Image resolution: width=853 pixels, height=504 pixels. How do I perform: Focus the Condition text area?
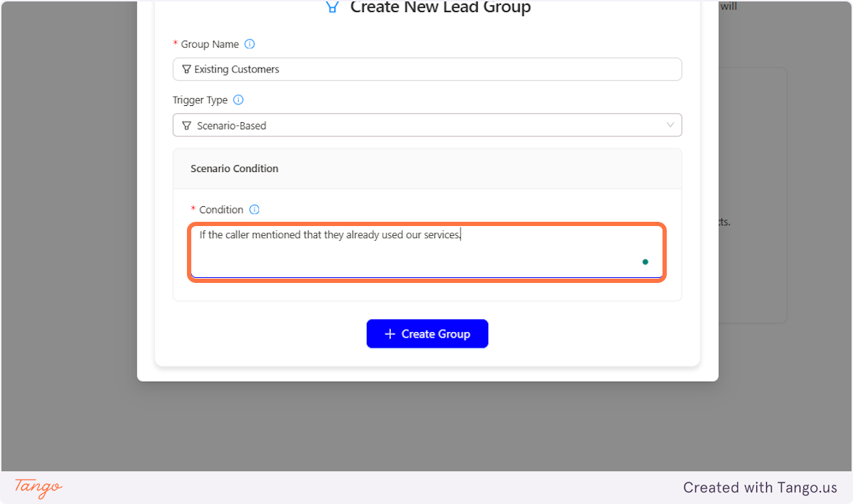(427, 252)
